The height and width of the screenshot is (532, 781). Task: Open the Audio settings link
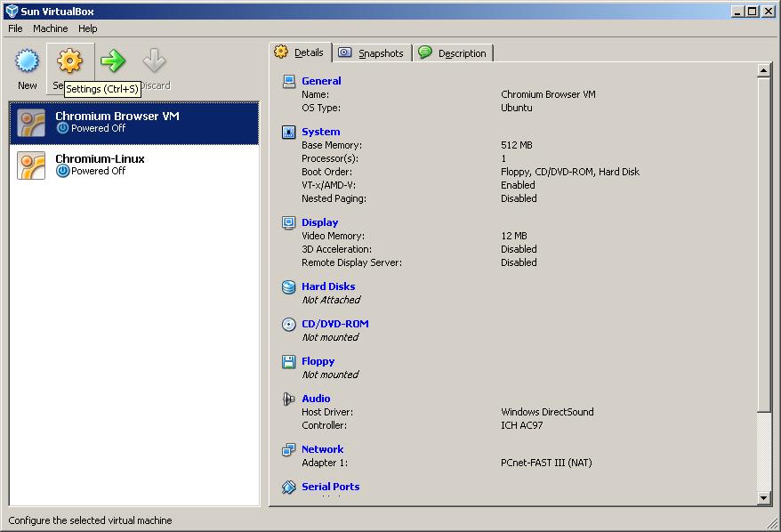(x=316, y=399)
